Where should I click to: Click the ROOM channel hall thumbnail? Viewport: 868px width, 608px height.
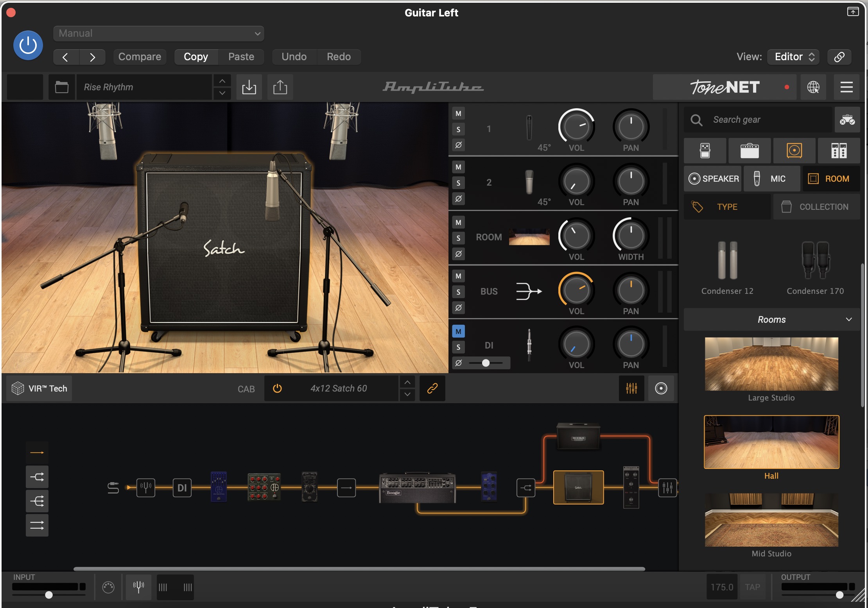click(529, 237)
